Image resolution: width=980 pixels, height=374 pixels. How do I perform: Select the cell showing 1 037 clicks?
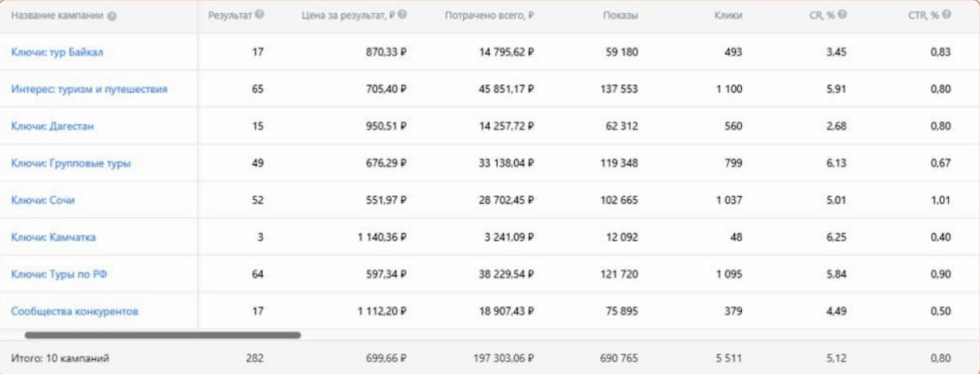click(729, 200)
